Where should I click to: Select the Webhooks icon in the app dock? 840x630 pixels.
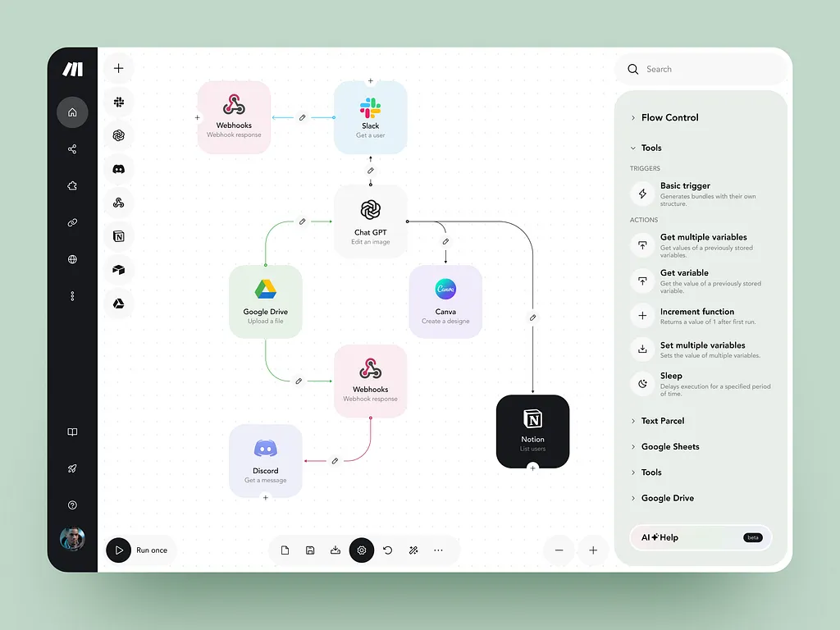click(118, 203)
